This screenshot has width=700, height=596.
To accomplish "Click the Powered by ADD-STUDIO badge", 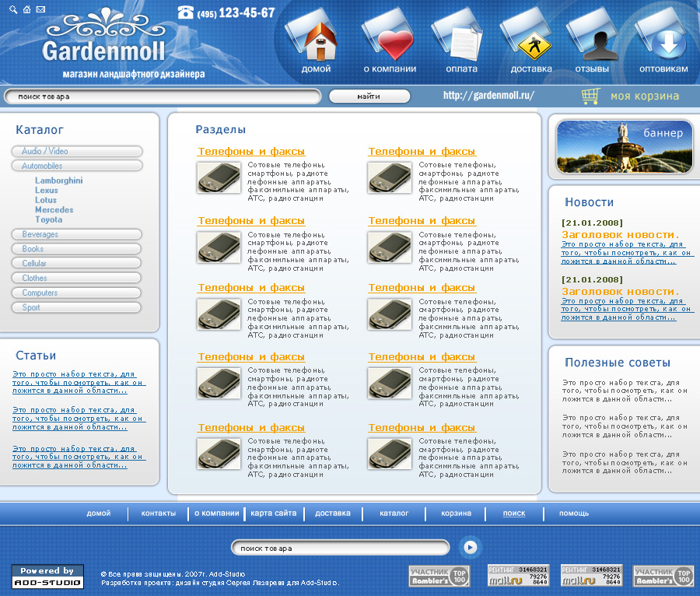I will click(x=47, y=577).
